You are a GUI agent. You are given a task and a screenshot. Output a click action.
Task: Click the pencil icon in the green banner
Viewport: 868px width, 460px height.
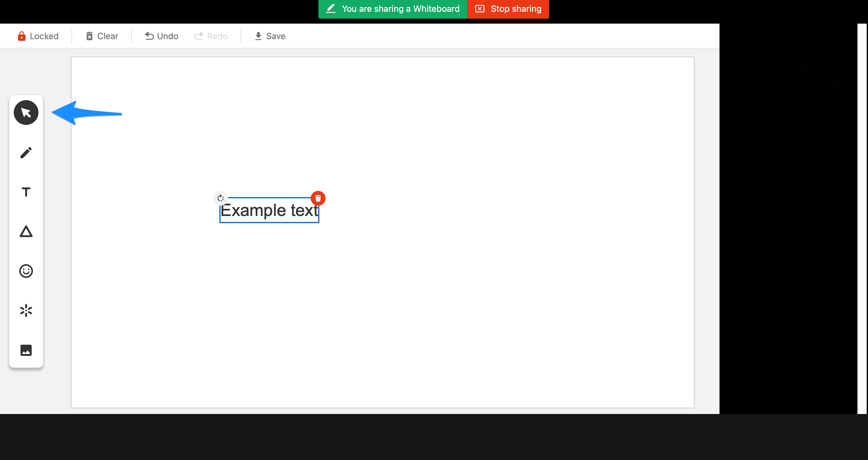(x=331, y=9)
